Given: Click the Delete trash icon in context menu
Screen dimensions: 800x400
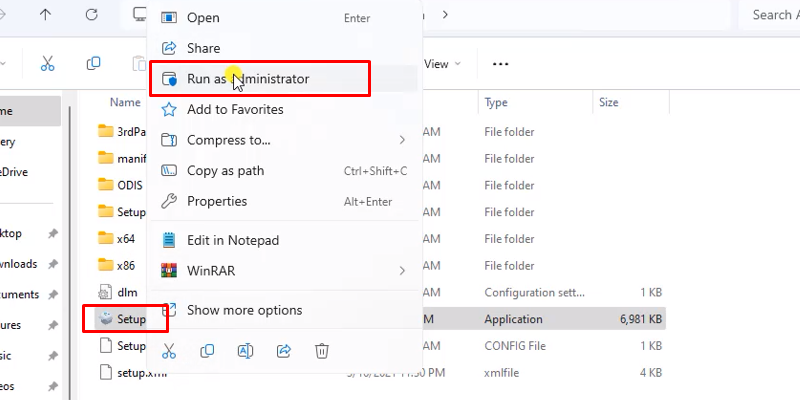Looking at the screenshot, I should 322,350.
